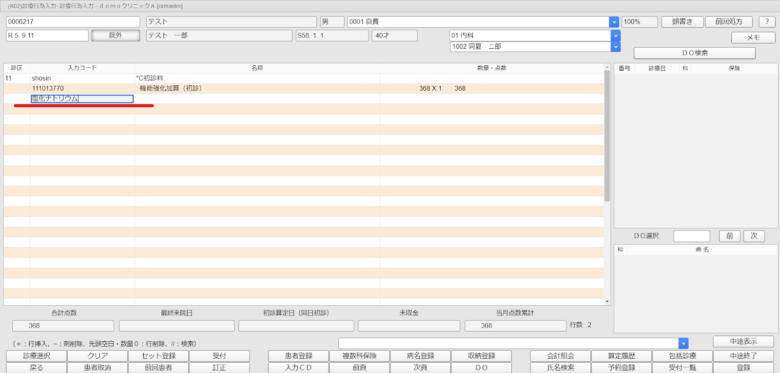This screenshot has width=780, height=373.
Task: Open the 氏名検索 search
Action: click(560, 368)
